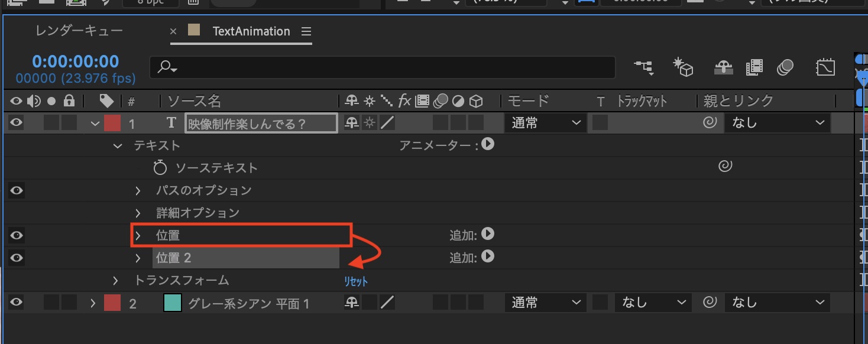This screenshot has width=868, height=344.
Task: Toggle lock box for layer 1
Action: pos(69,123)
